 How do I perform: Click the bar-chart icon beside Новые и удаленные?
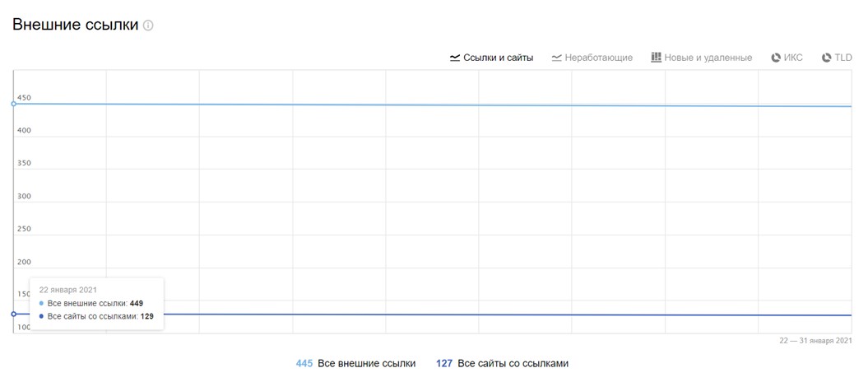coord(656,58)
